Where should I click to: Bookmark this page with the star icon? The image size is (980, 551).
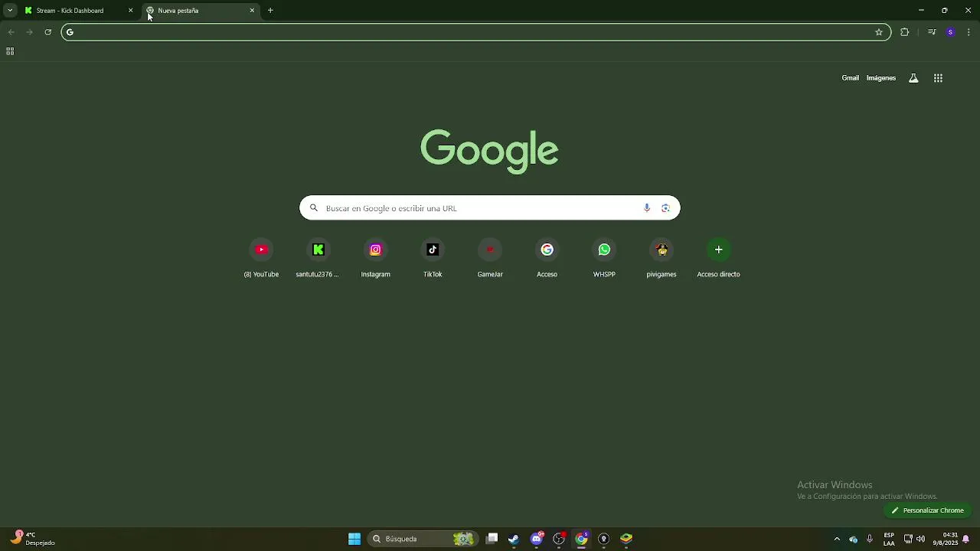pyautogui.click(x=879, y=32)
